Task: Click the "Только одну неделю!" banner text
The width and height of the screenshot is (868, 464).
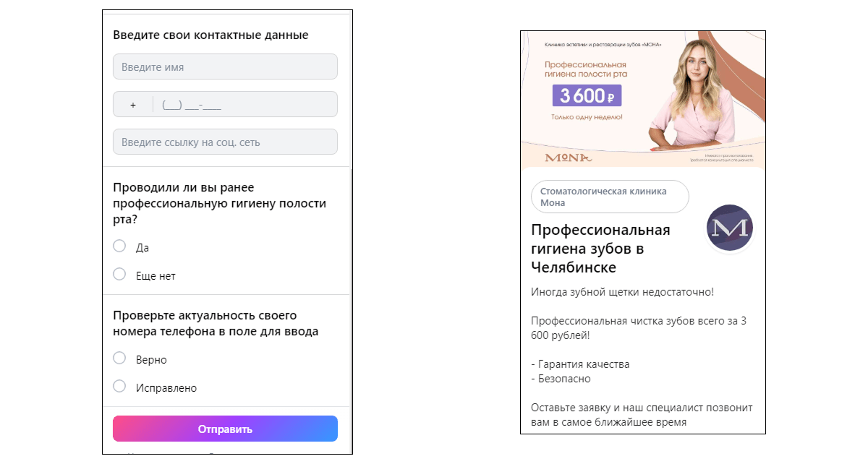Action: (587, 117)
